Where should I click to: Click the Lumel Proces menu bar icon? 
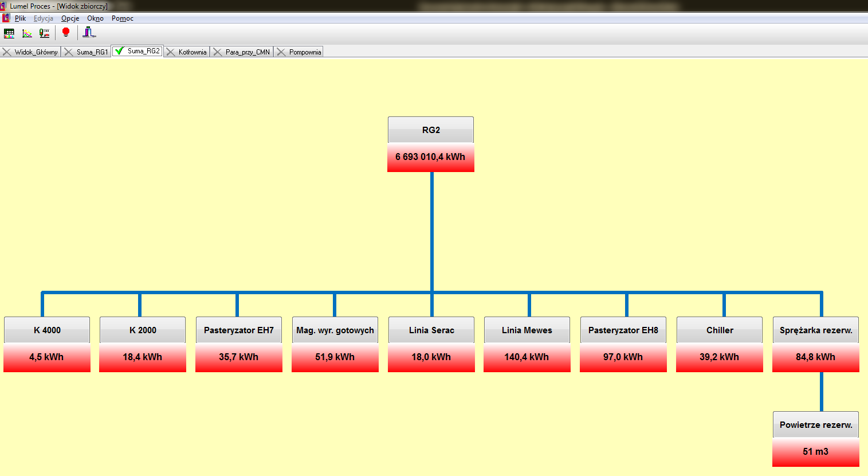(x=6, y=18)
